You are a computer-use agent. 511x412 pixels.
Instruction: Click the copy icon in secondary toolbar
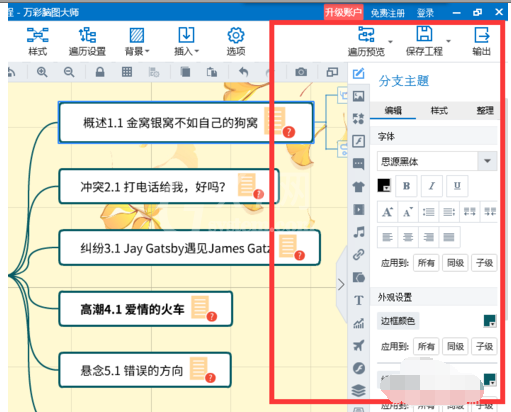click(x=185, y=72)
